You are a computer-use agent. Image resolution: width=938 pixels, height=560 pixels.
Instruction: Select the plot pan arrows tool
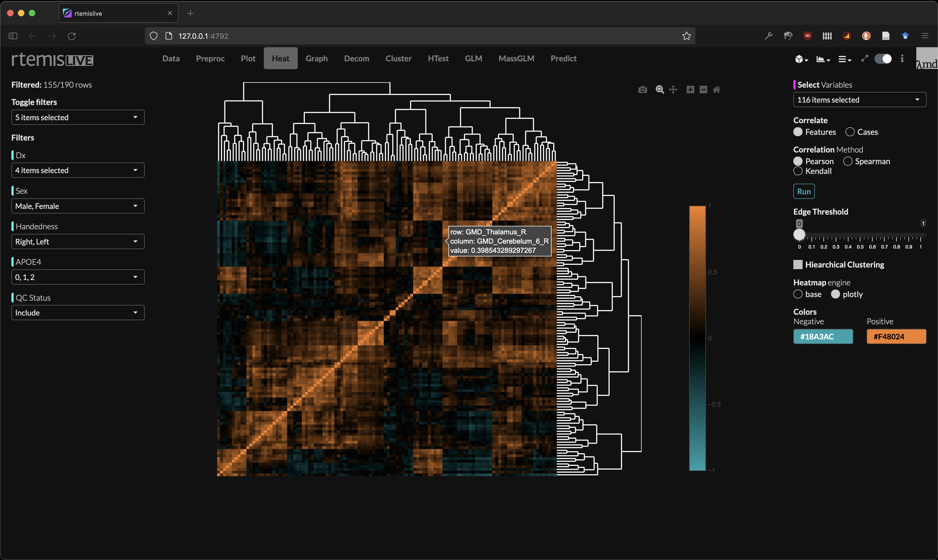click(673, 90)
